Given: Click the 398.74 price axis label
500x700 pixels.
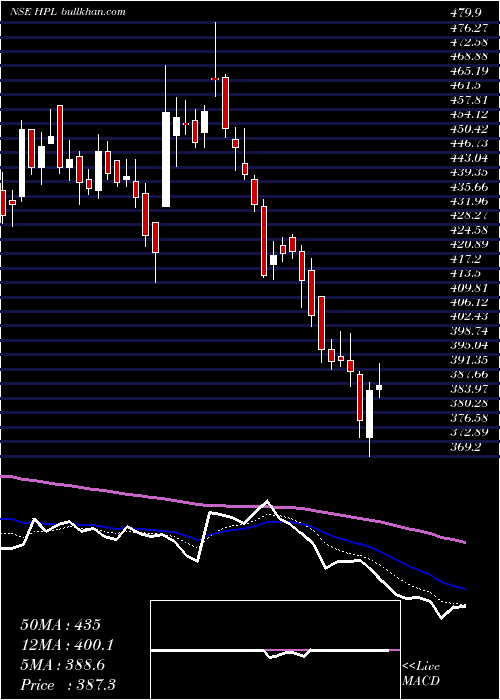Looking at the screenshot, I should pyautogui.click(x=469, y=331).
